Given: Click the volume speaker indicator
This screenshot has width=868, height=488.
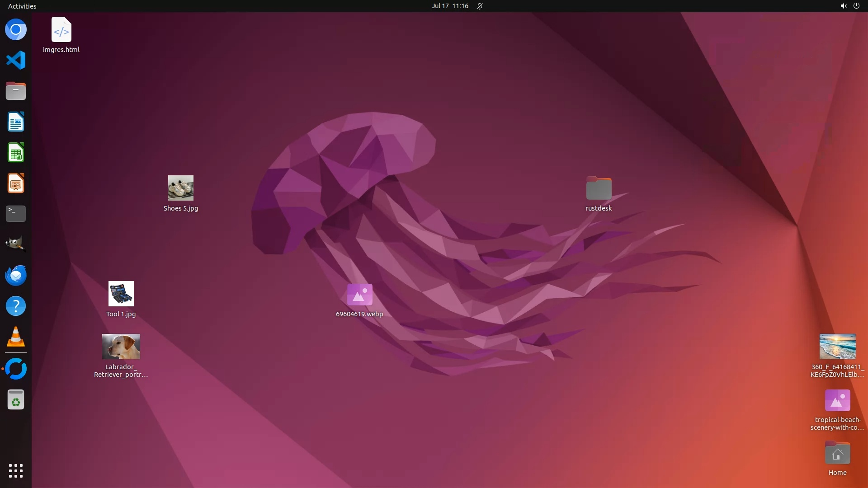Looking at the screenshot, I should [843, 6].
